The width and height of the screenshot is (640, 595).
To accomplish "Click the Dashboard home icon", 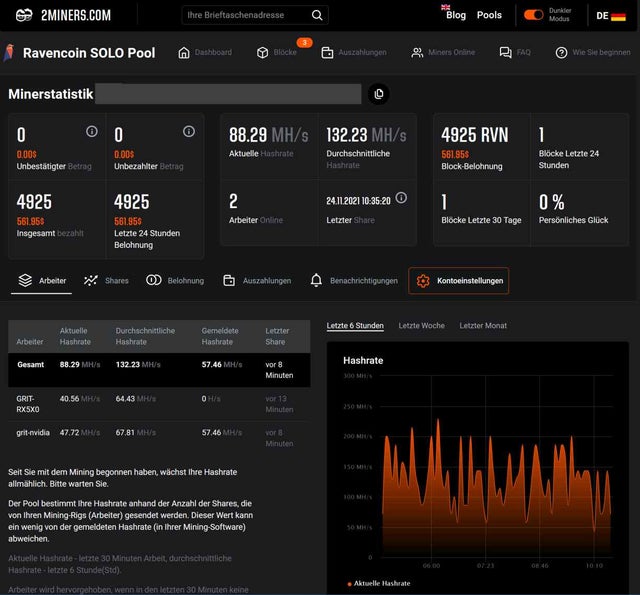I will click(184, 53).
